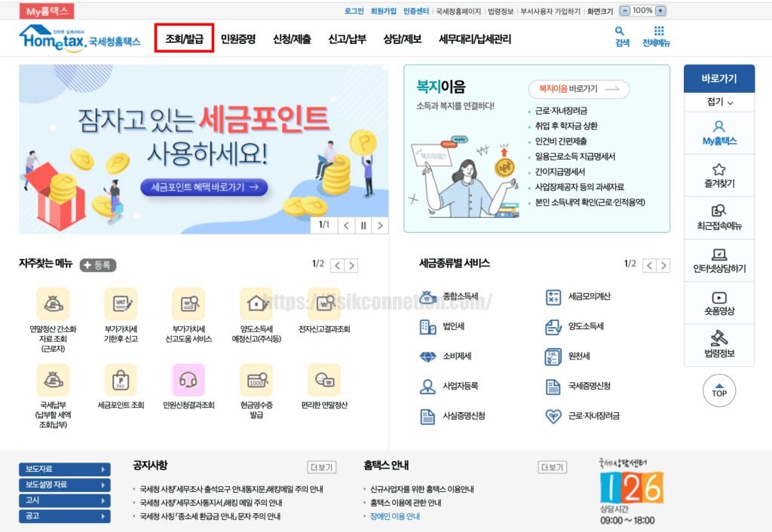Show next page of 자주찾는 메뉴

click(x=351, y=266)
